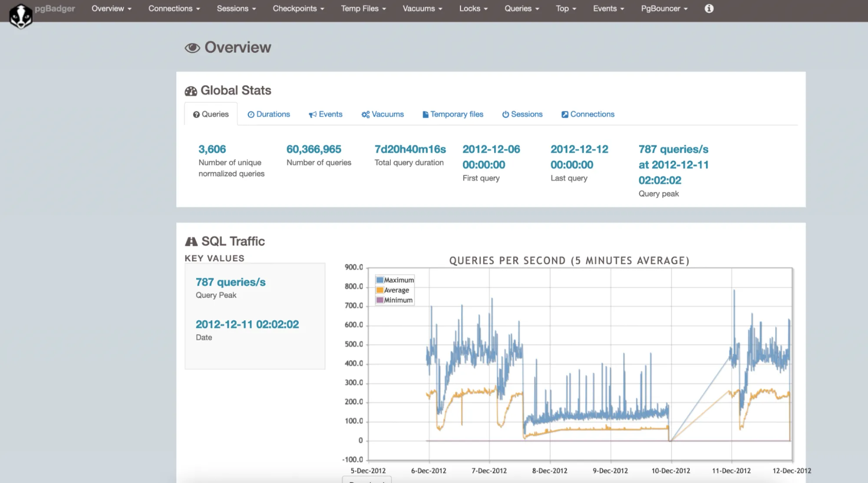Click the spike peak near 11-Dec-2012 on chart
This screenshot has height=483, width=868.
734,291
